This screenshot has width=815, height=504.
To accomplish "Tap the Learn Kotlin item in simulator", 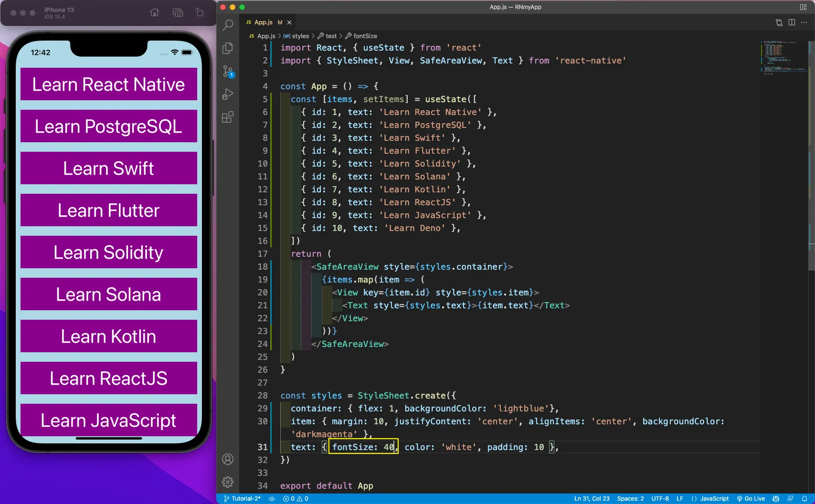I will pyautogui.click(x=109, y=336).
